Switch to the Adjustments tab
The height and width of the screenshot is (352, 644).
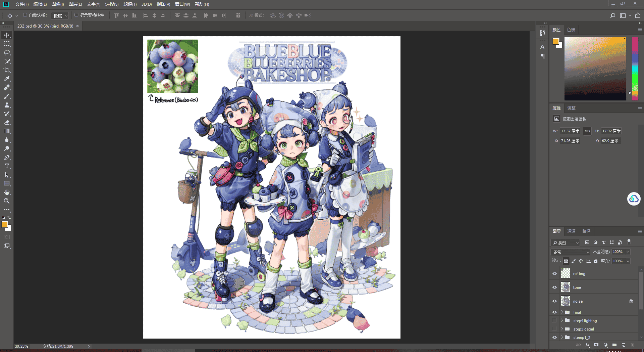pos(571,108)
